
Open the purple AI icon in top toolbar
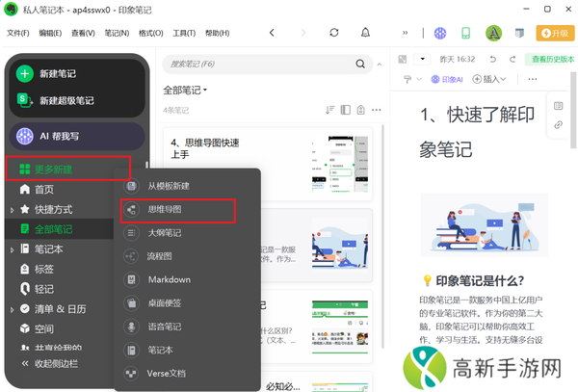pos(440,33)
